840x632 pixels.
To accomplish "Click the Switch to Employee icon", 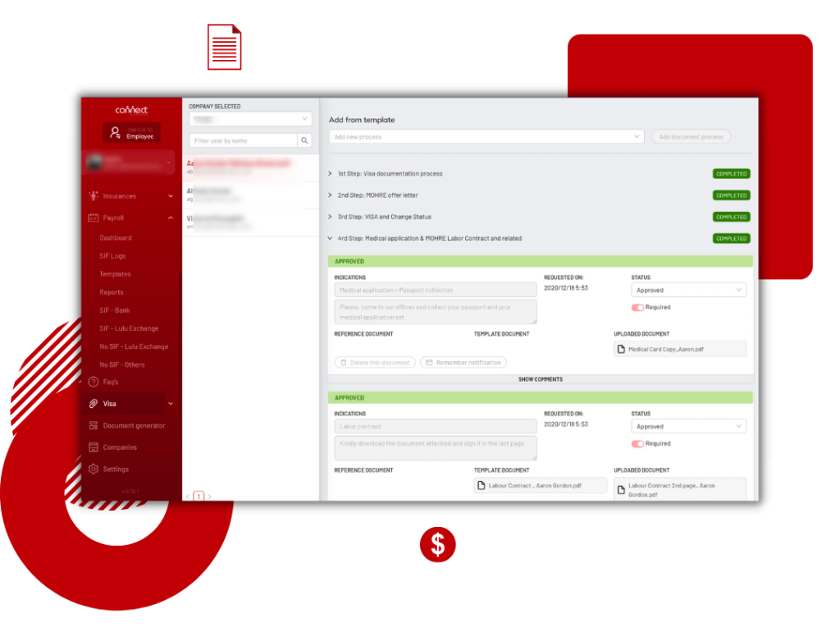I will (115, 132).
